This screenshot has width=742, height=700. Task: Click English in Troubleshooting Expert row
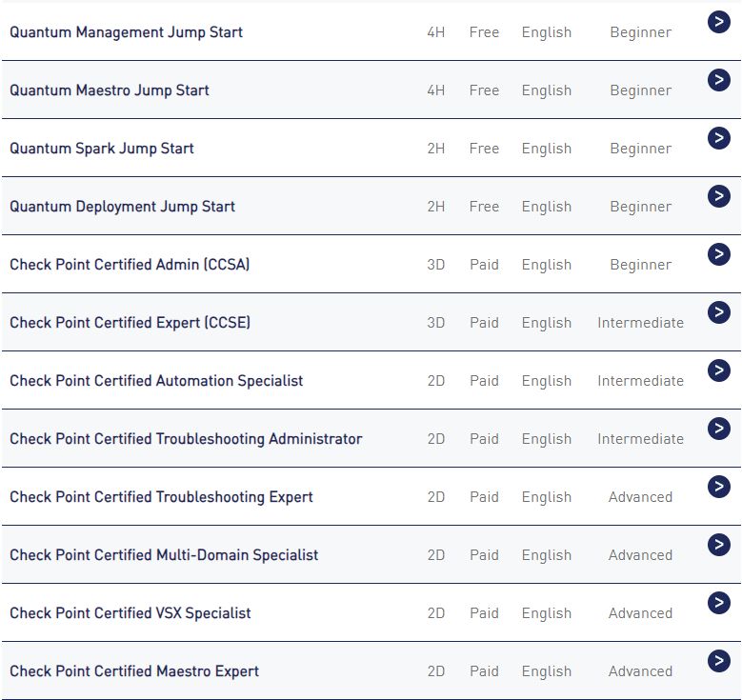point(547,497)
